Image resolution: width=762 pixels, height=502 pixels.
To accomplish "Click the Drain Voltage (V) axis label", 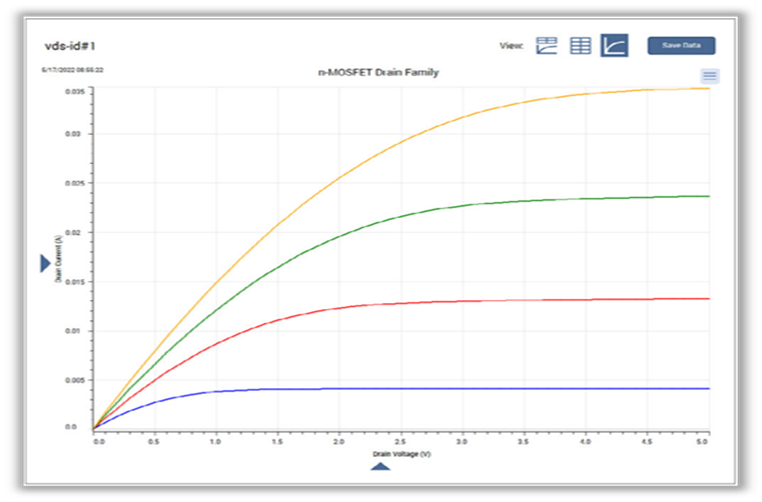I will click(x=401, y=454).
